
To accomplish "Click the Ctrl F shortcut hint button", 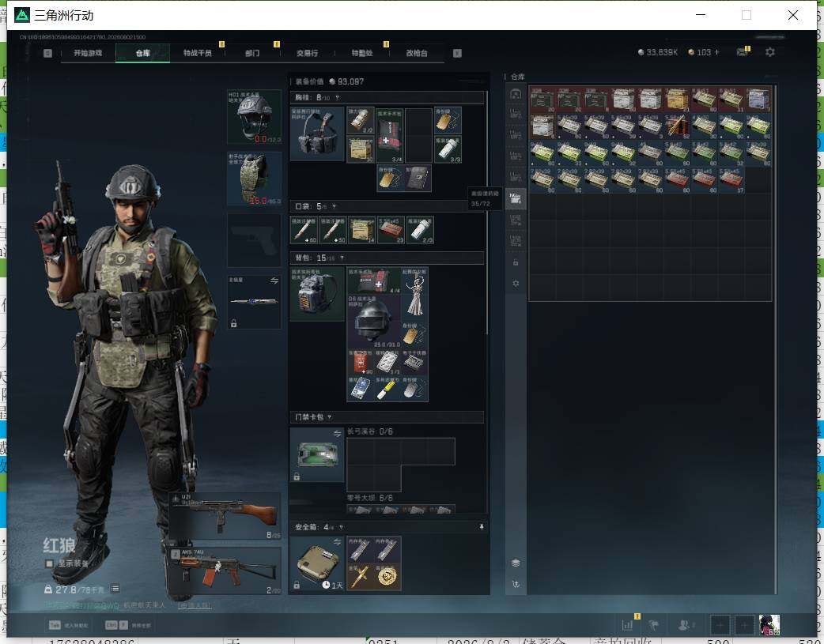I will tap(127, 625).
